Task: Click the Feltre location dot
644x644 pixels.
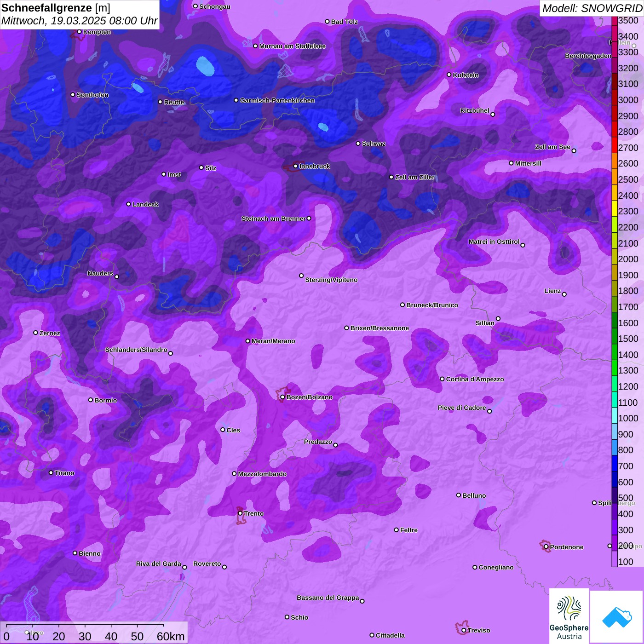Action: 396,530
